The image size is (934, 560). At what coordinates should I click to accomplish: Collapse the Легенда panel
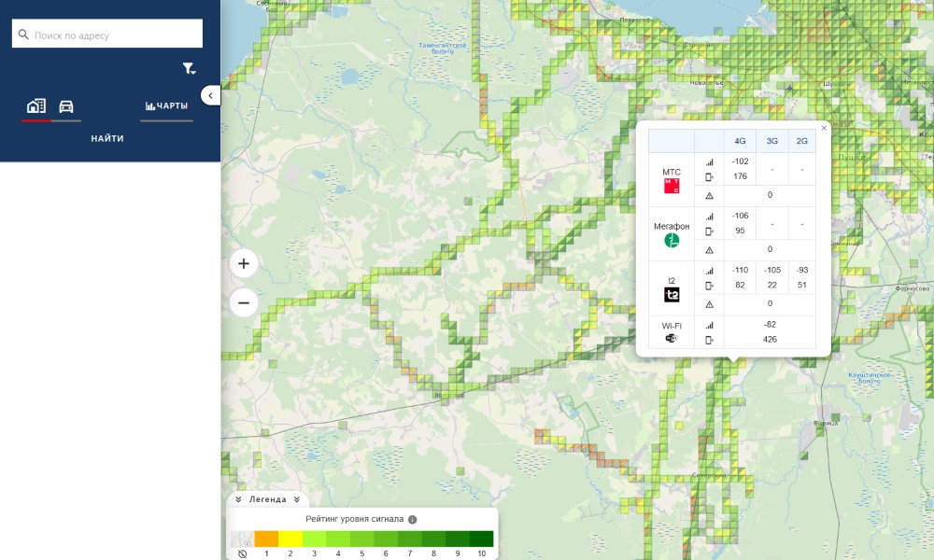coord(238,499)
